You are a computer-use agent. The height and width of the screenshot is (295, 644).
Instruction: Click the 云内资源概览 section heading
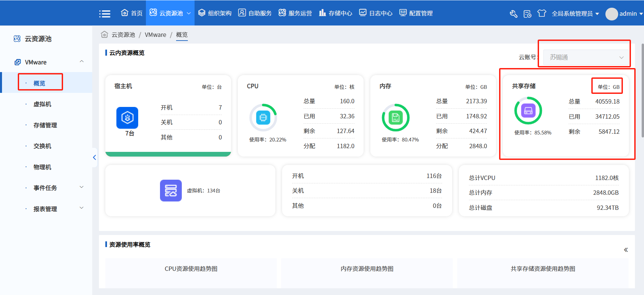click(127, 53)
